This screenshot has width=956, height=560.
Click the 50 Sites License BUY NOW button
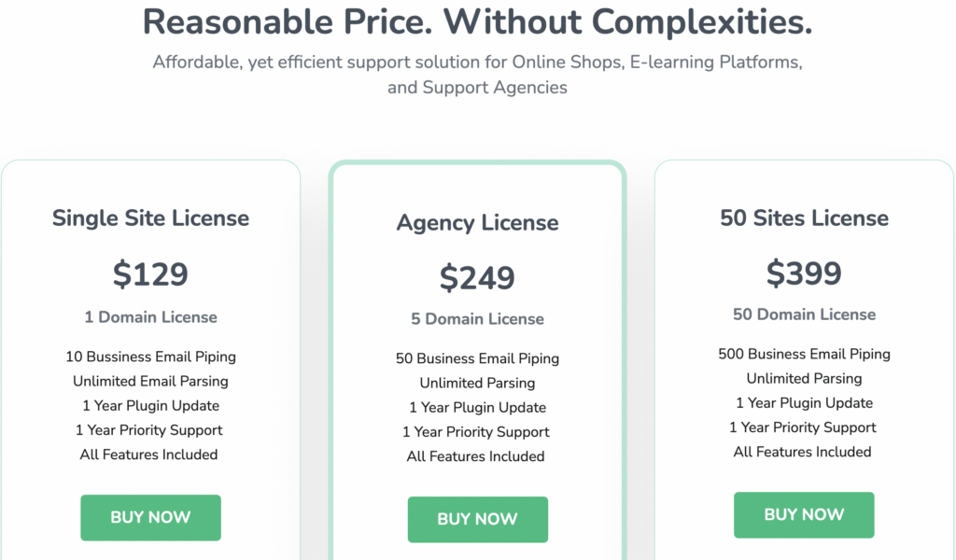(x=804, y=514)
